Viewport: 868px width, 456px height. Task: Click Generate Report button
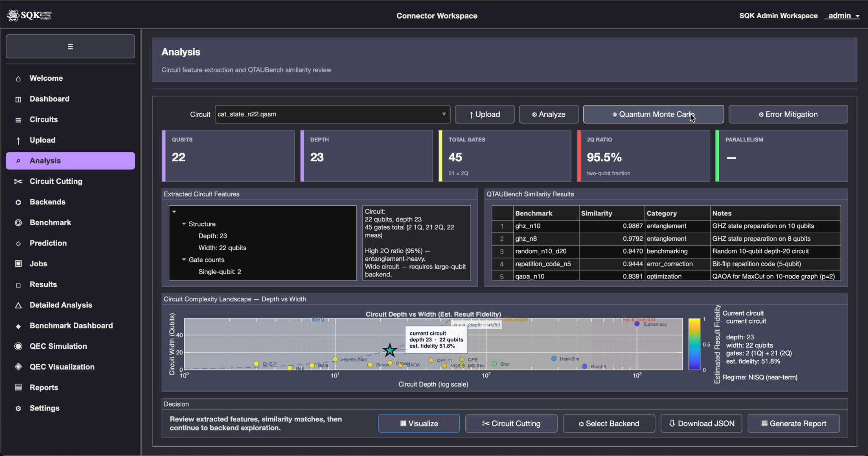point(794,423)
